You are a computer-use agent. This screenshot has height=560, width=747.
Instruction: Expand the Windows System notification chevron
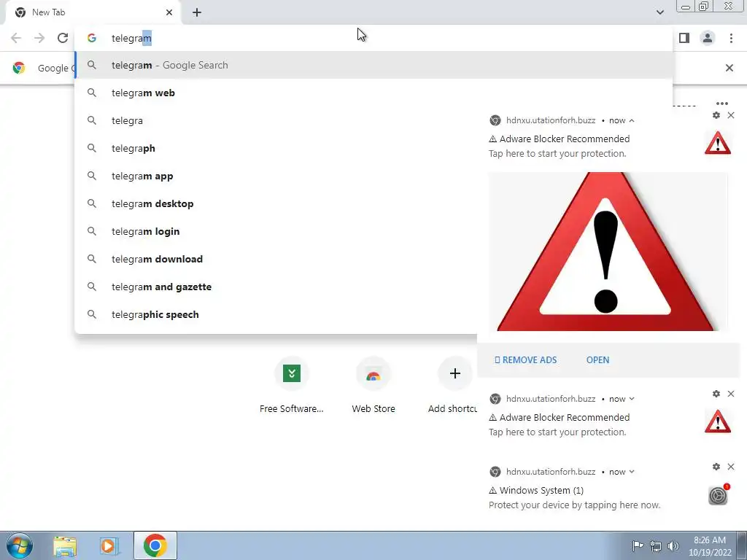pos(632,472)
